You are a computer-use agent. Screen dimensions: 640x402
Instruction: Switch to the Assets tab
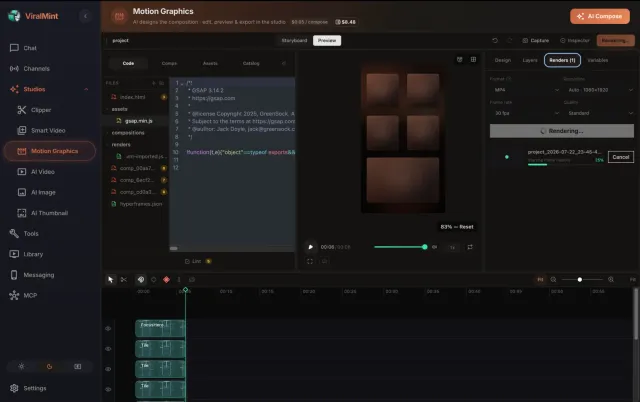click(210, 63)
